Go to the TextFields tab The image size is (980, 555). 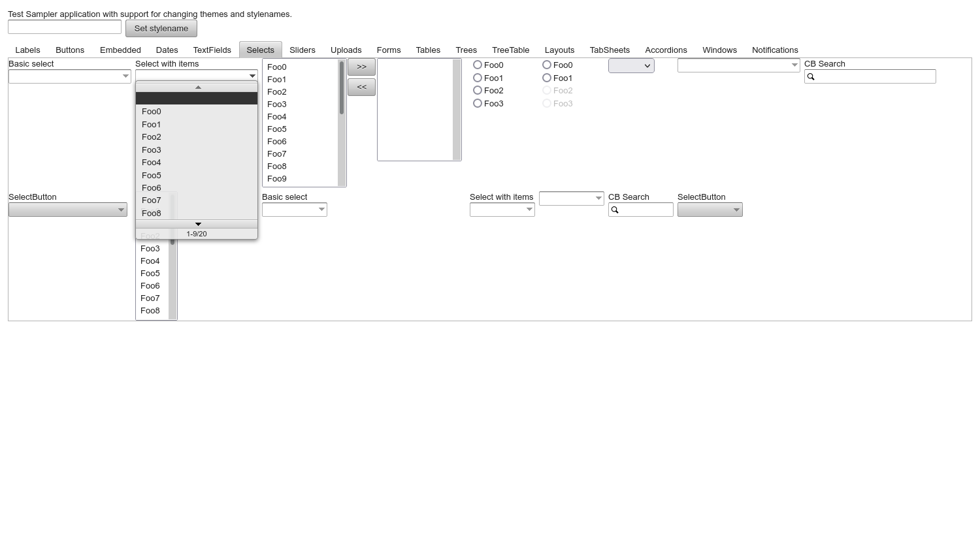click(x=212, y=50)
